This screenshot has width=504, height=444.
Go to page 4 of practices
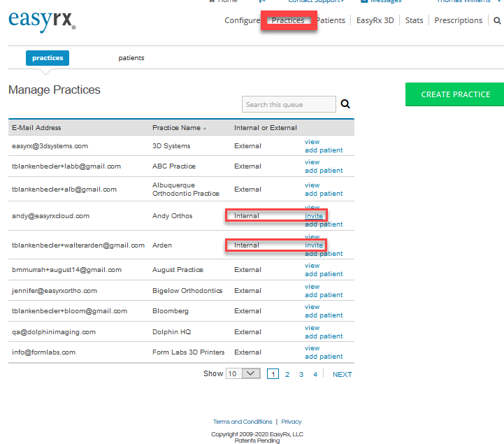click(315, 374)
